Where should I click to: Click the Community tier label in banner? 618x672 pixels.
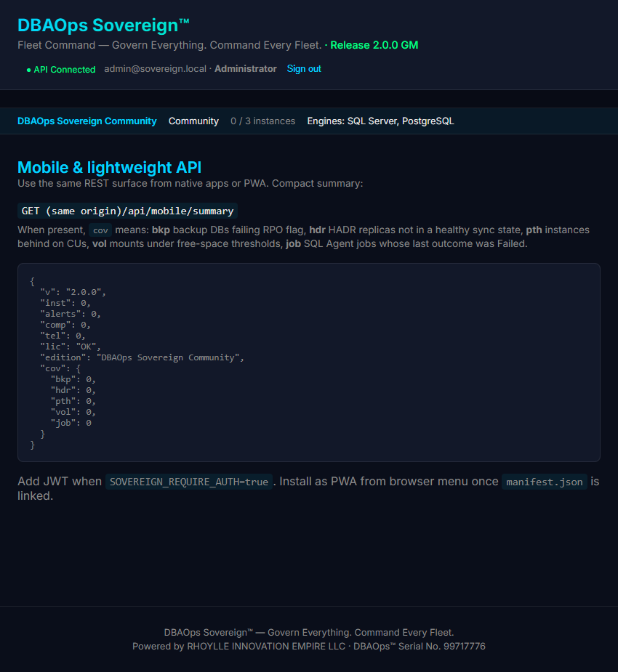click(193, 121)
